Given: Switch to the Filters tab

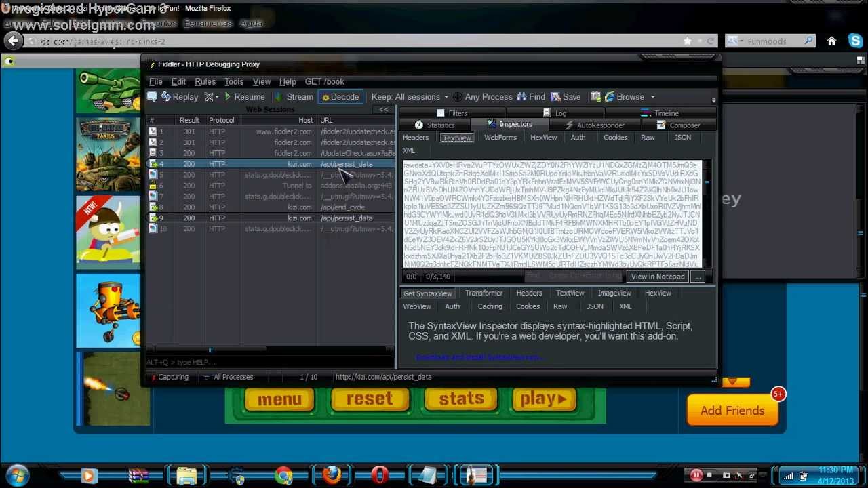Looking at the screenshot, I should click(452, 113).
